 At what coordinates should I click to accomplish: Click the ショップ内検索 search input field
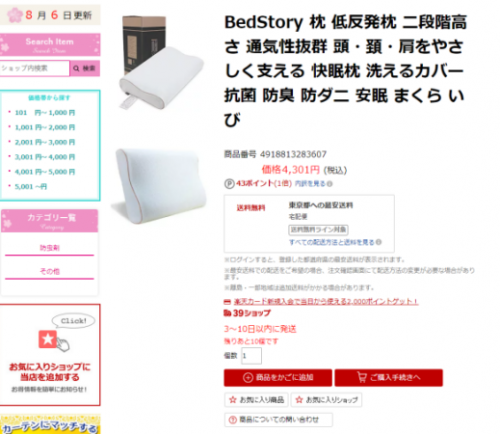coord(34,68)
